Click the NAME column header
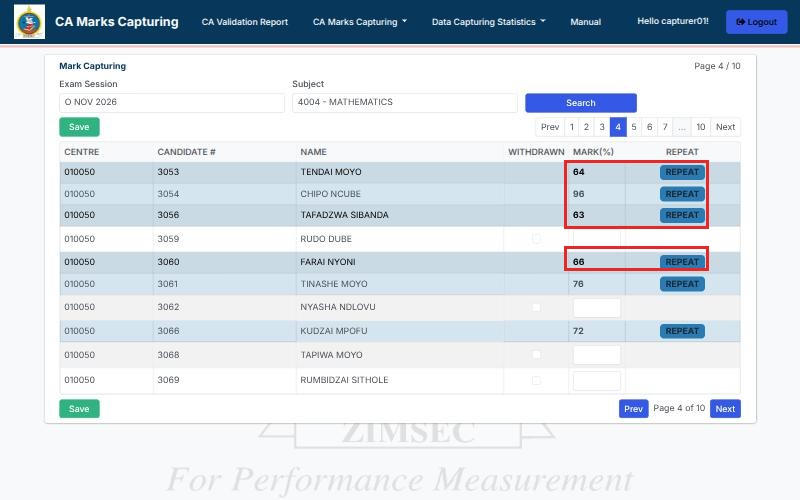Viewport: 800px width, 500px height. tap(313, 152)
